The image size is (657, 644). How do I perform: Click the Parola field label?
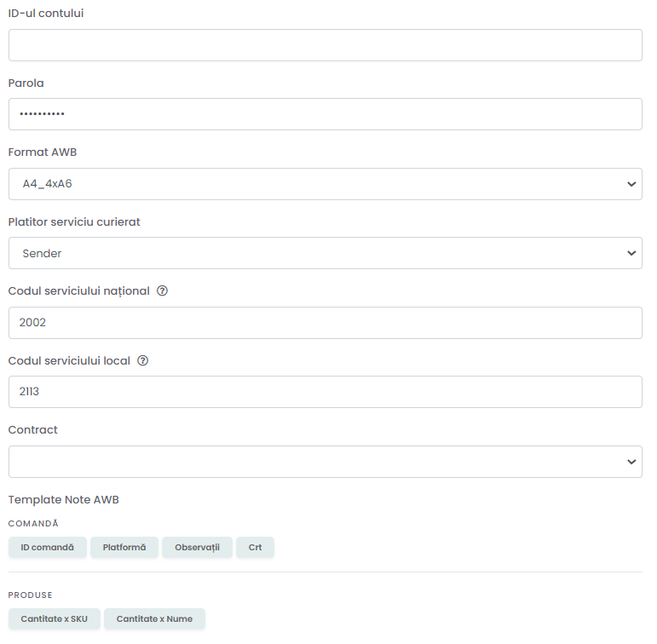(26, 83)
